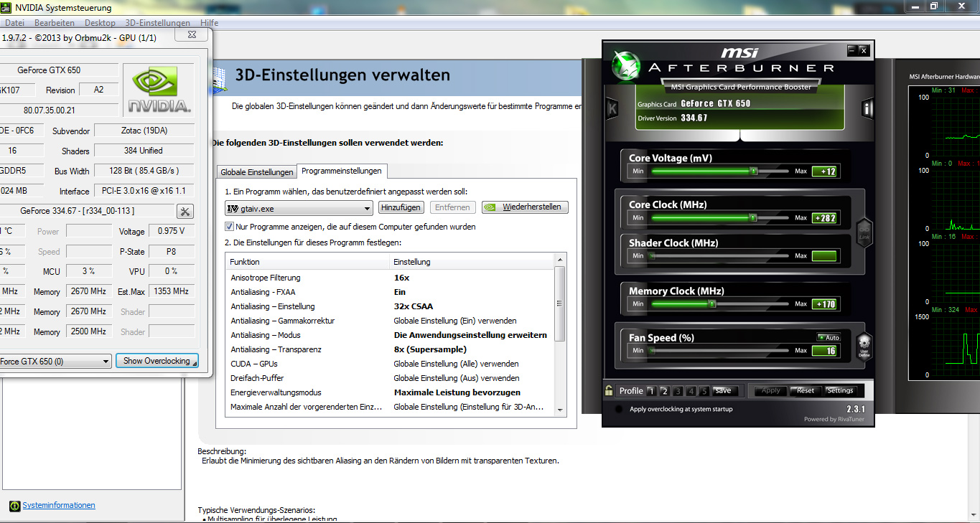
Task: Select the Energieverwaltungsmodus row
Action: (390, 392)
